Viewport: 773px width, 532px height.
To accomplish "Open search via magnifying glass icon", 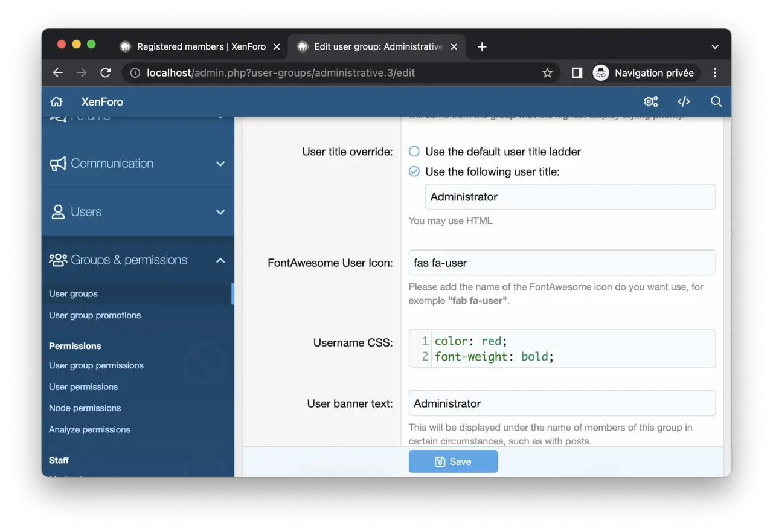I will (716, 102).
